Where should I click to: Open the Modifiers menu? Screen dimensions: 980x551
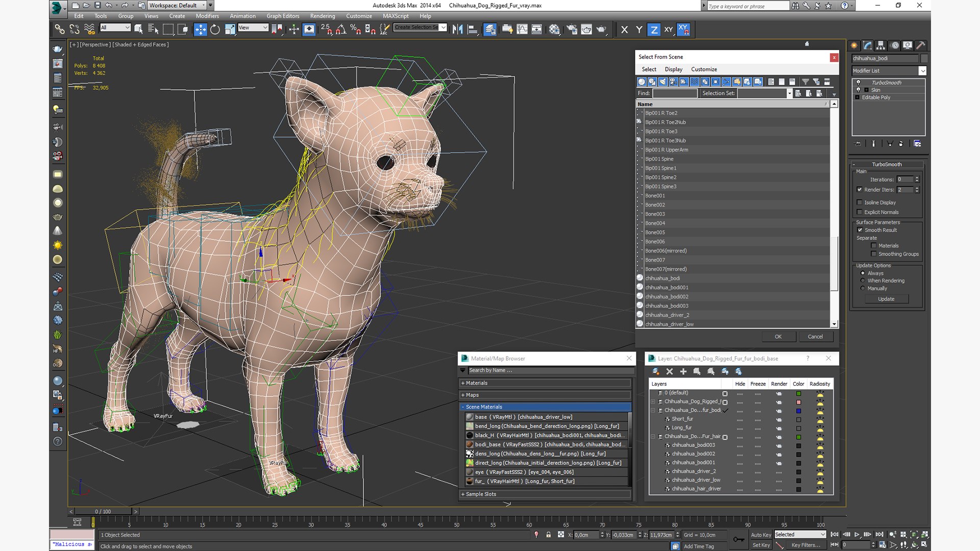tap(207, 16)
